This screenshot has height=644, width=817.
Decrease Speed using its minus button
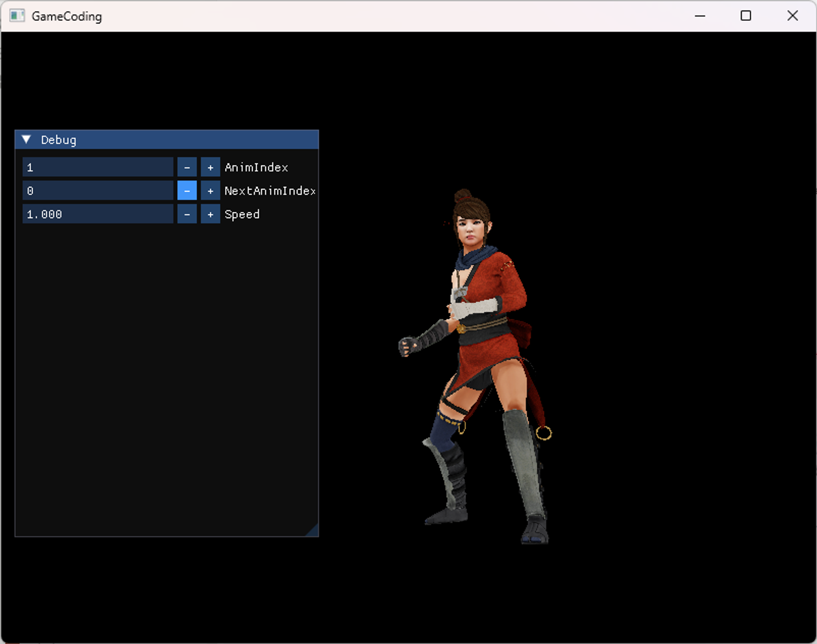187,215
